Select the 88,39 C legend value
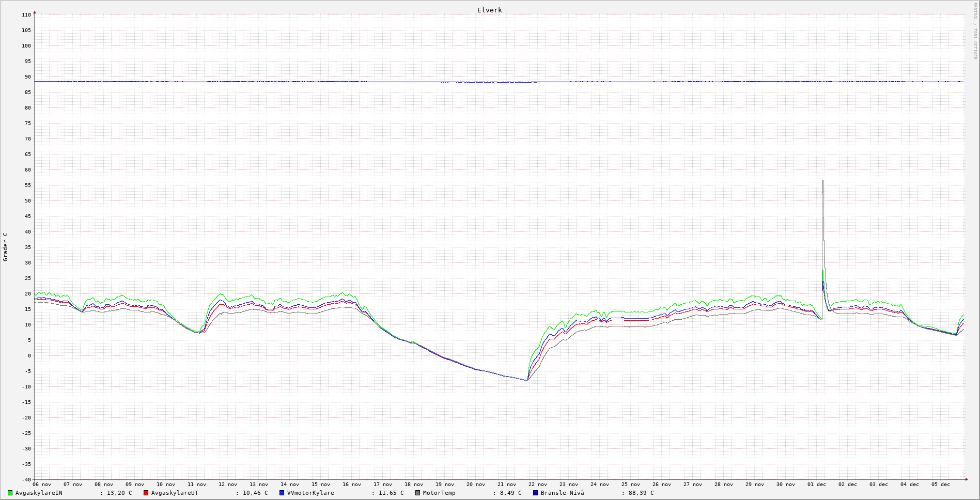The width and height of the screenshot is (980, 500). click(641, 493)
